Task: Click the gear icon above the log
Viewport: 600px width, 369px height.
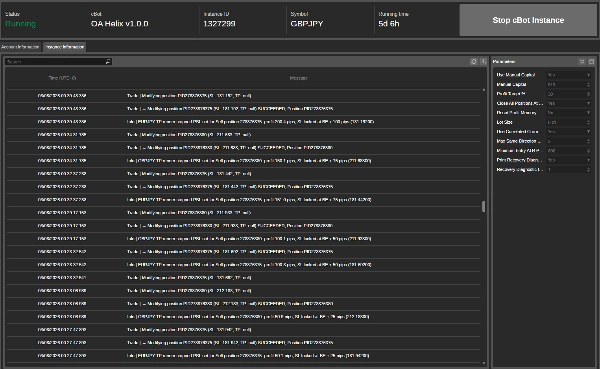Action: tap(474, 62)
